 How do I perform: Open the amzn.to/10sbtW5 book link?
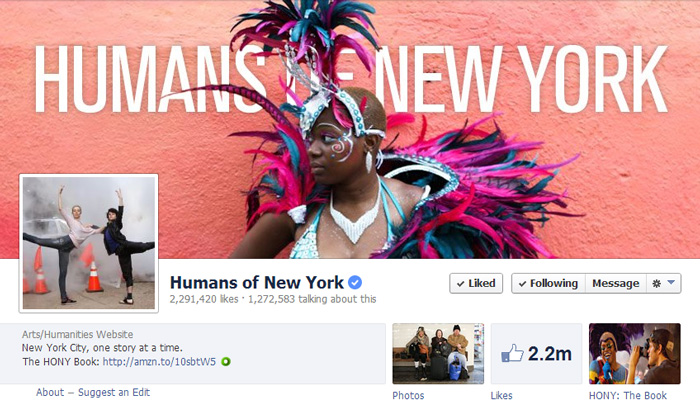(x=159, y=362)
